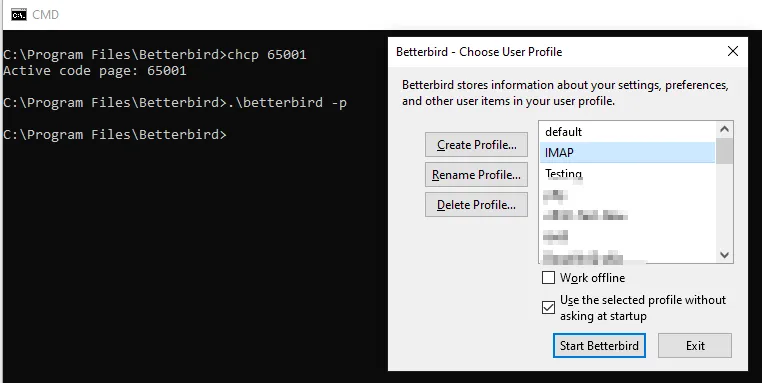Screen dimensions: 762x383
Task: Click the empty last prompt line in CMD
Action: [115, 135]
